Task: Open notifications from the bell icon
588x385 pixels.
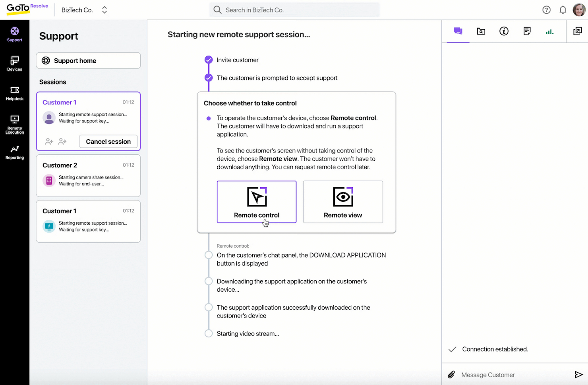Action: [x=563, y=10]
